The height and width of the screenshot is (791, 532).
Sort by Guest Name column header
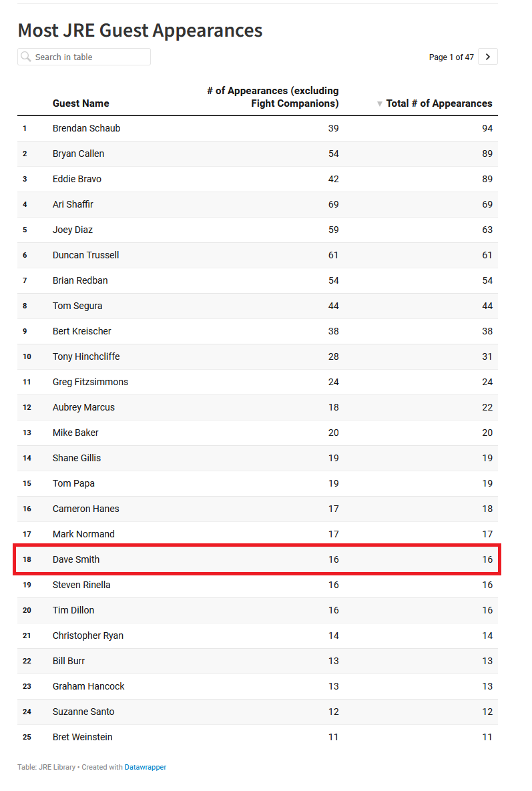click(x=81, y=103)
